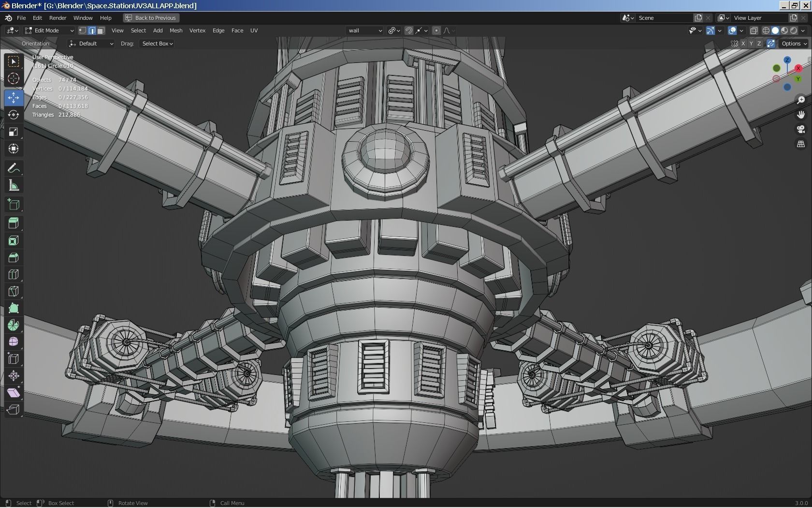Screen dimensions: 812x508
Task: Toggle show gizmo button
Action: 711,30
